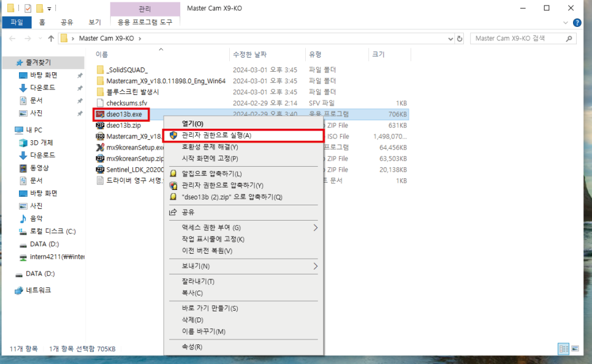Open 3D 개체 in navigation pane

[41, 143]
